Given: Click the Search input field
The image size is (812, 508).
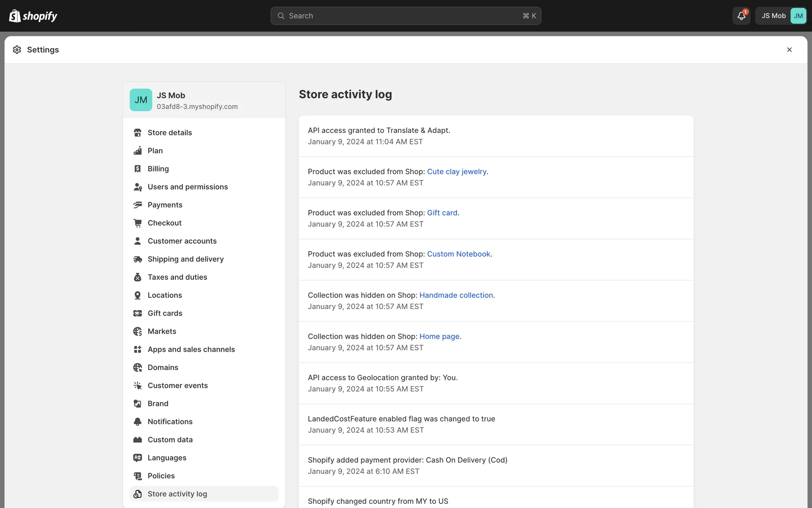Looking at the screenshot, I should tap(405, 16).
